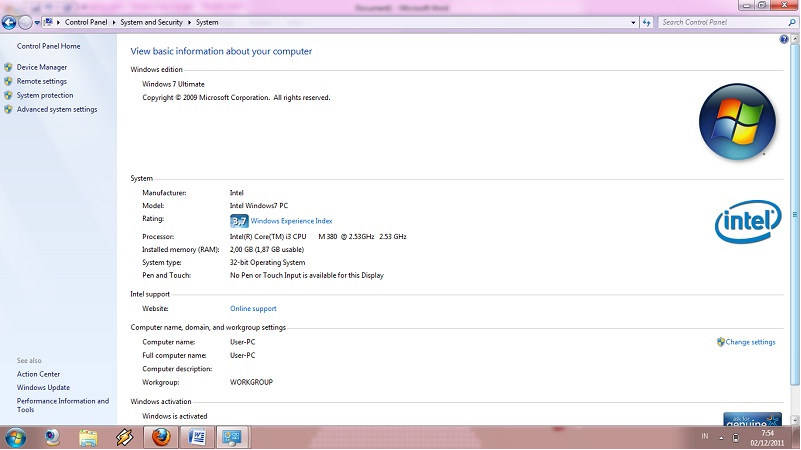
Task: Select the 32-bit Operating System value
Action: (x=267, y=263)
